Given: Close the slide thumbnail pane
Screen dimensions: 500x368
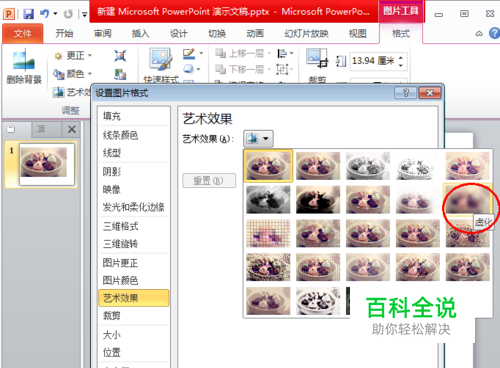Looking at the screenshot, I should (71, 129).
